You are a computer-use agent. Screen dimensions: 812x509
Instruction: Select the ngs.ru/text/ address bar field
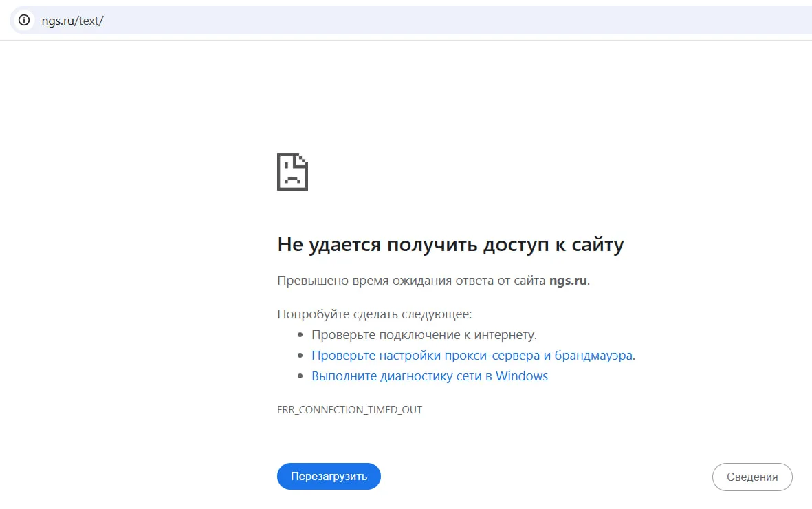point(412,20)
